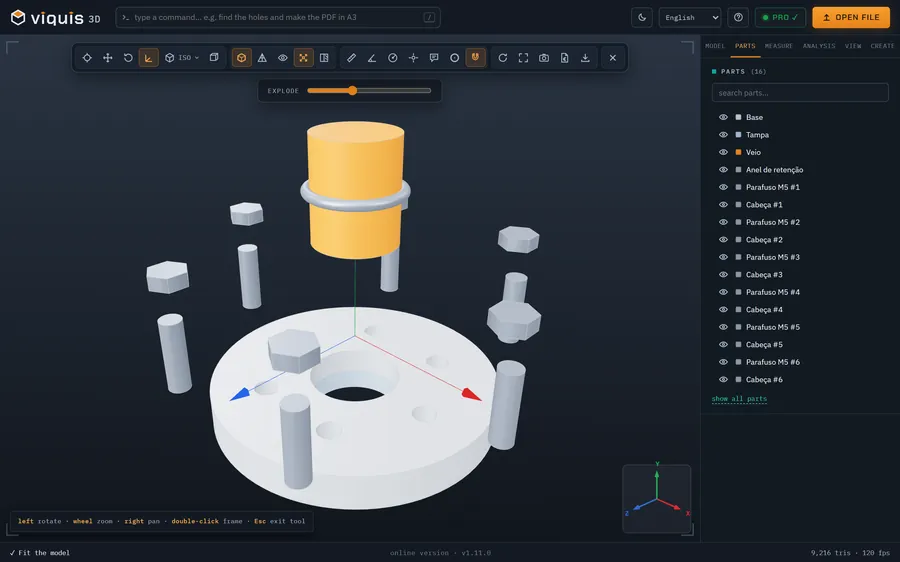
Task: Switch to the MEASURE tab
Action: [778, 46]
